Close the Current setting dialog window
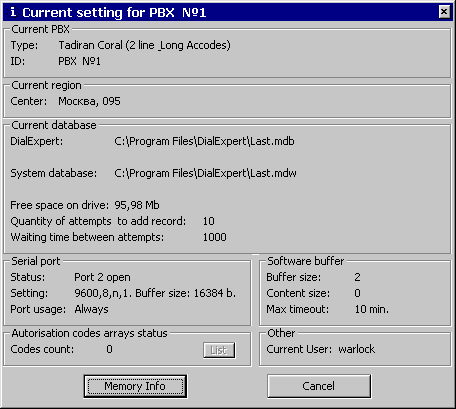The width and height of the screenshot is (456, 409). (x=444, y=12)
